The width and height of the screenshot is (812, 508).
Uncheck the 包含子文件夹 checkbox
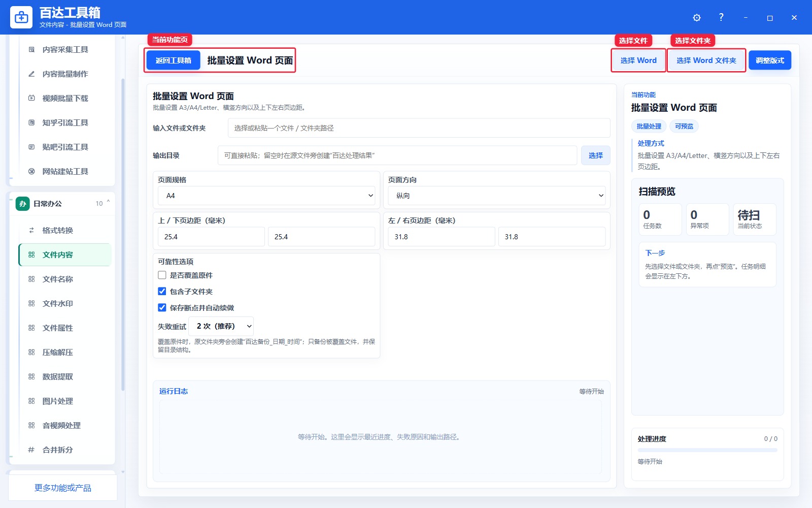point(162,292)
